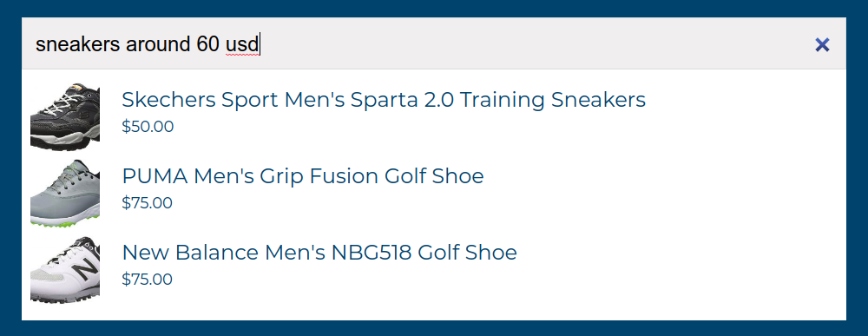Image resolution: width=868 pixels, height=336 pixels.
Task: Place cursor on the word "sneakers" in query
Action: tap(78, 44)
